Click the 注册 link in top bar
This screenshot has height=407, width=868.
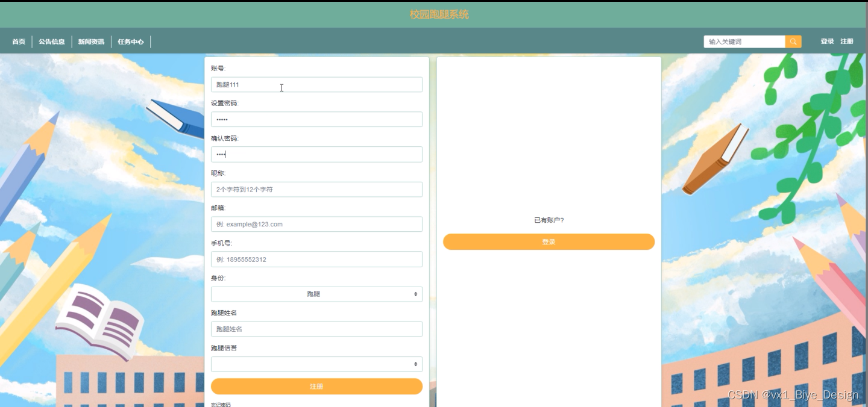(847, 42)
